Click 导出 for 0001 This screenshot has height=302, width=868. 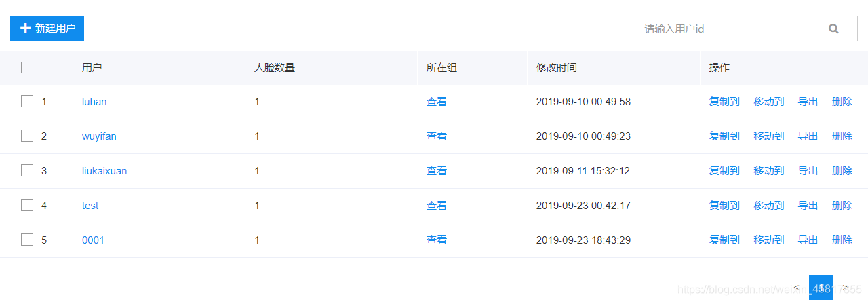(x=808, y=240)
